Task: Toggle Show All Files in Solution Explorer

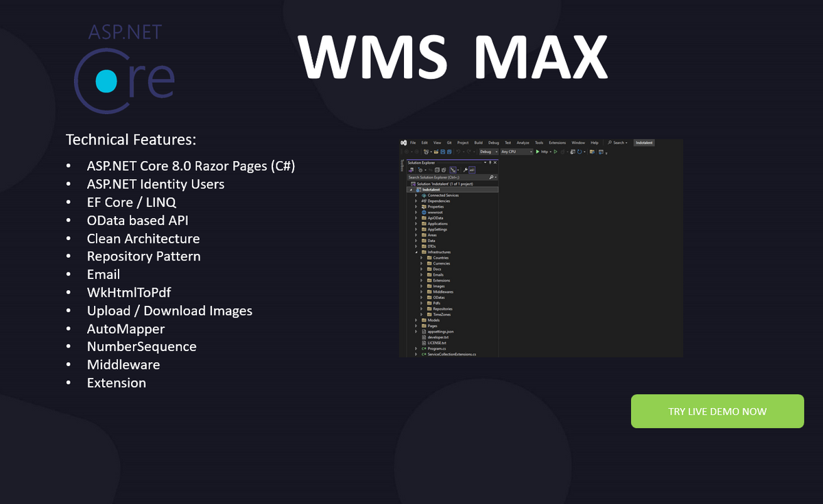Action: 453,169
